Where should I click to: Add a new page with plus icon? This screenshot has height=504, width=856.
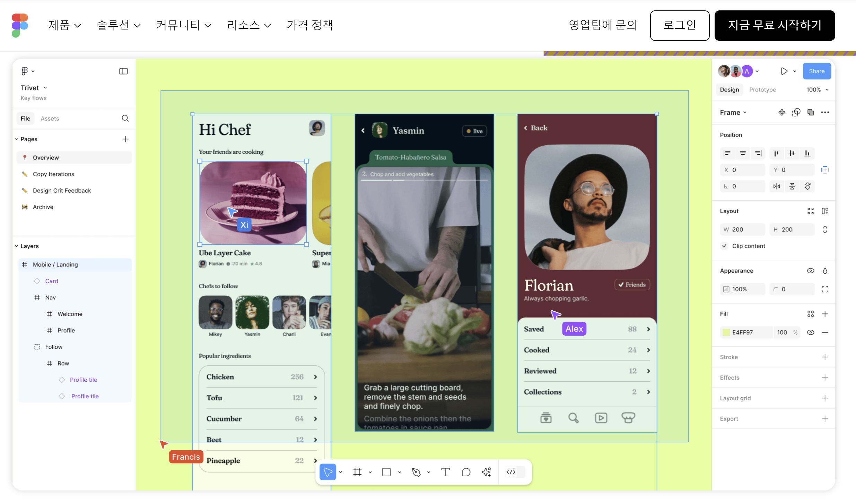[125, 139]
